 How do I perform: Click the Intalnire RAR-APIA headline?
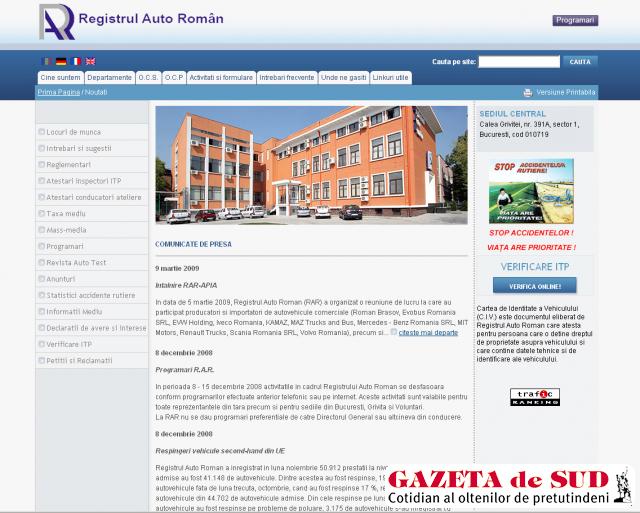pyautogui.click(x=186, y=285)
